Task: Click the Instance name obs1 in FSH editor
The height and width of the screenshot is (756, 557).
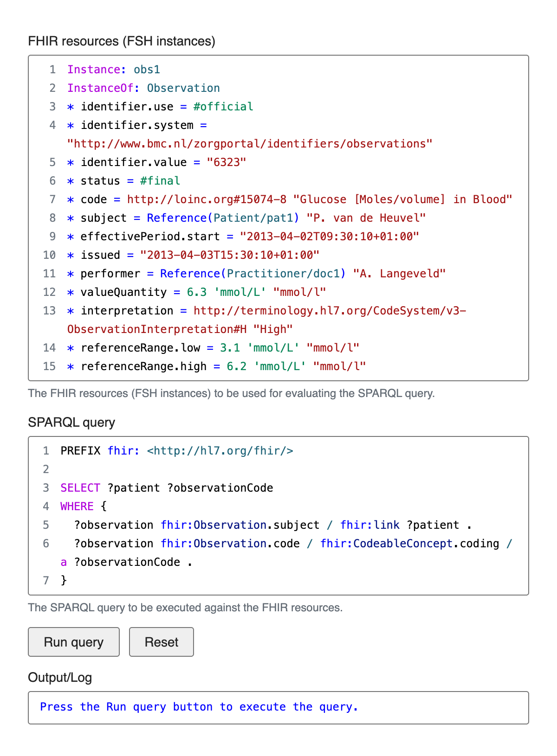Action: pyautogui.click(x=147, y=70)
